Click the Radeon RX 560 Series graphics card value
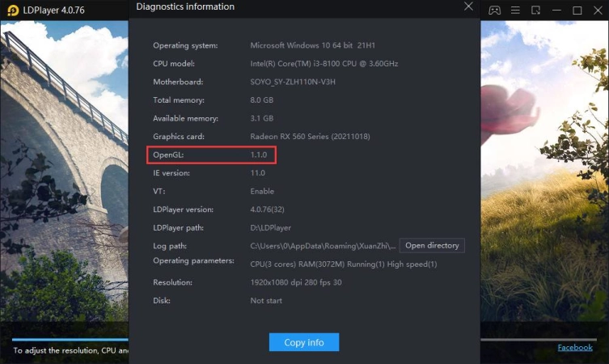The image size is (609, 364). pyautogui.click(x=310, y=137)
